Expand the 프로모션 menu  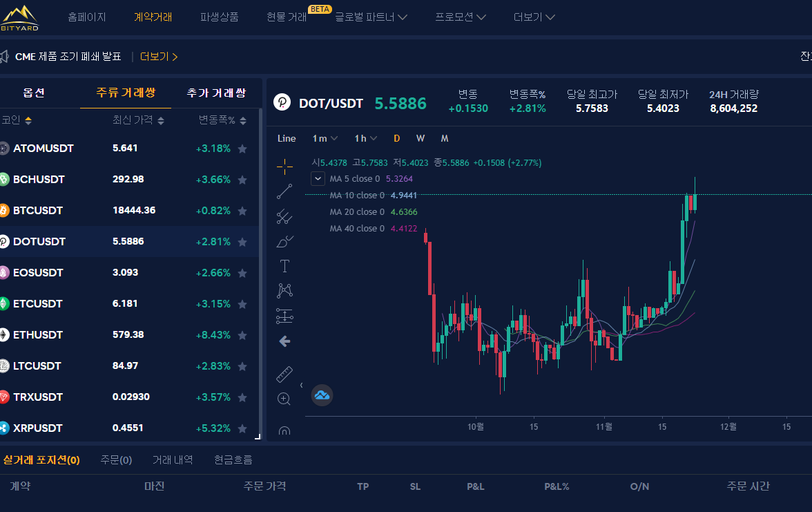(461, 17)
